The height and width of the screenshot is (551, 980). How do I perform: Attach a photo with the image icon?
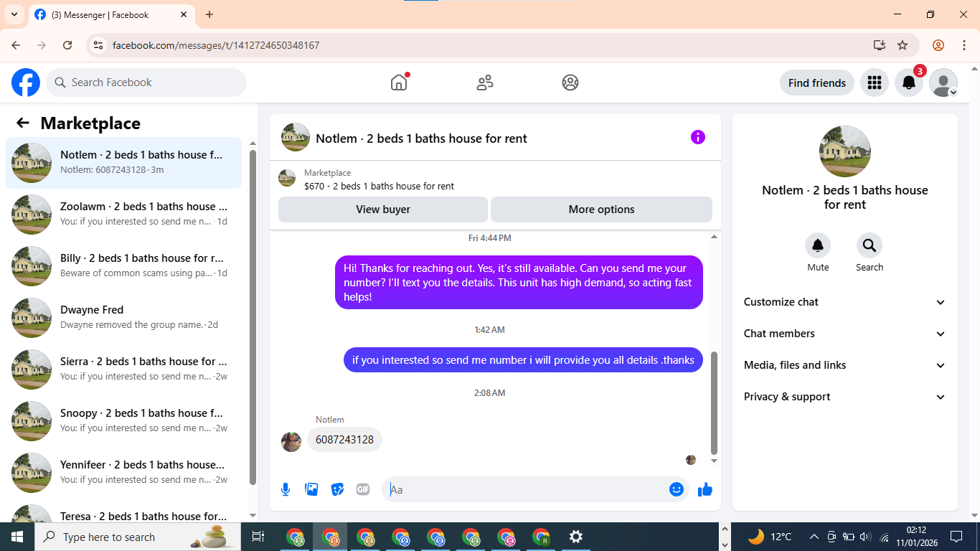311,489
